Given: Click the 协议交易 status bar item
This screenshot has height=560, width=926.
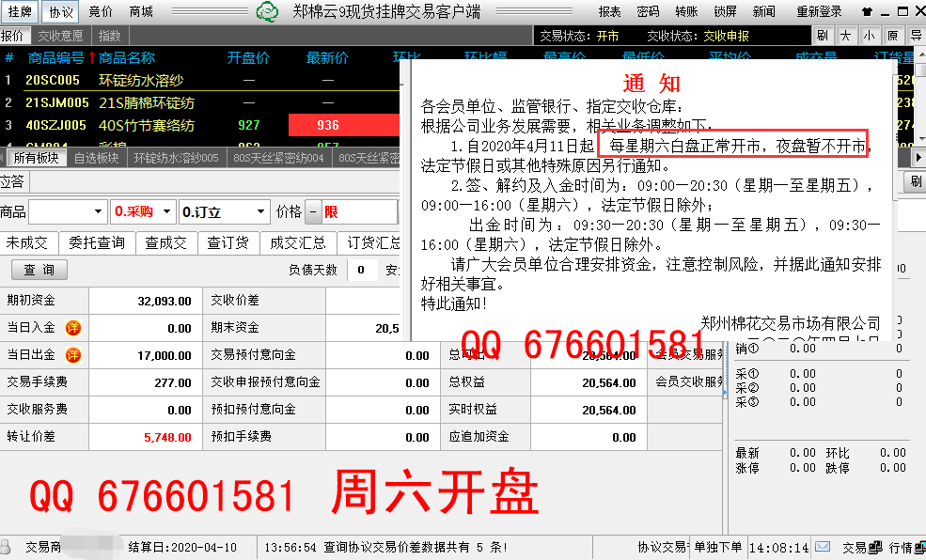Looking at the screenshot, I should 662,547.
